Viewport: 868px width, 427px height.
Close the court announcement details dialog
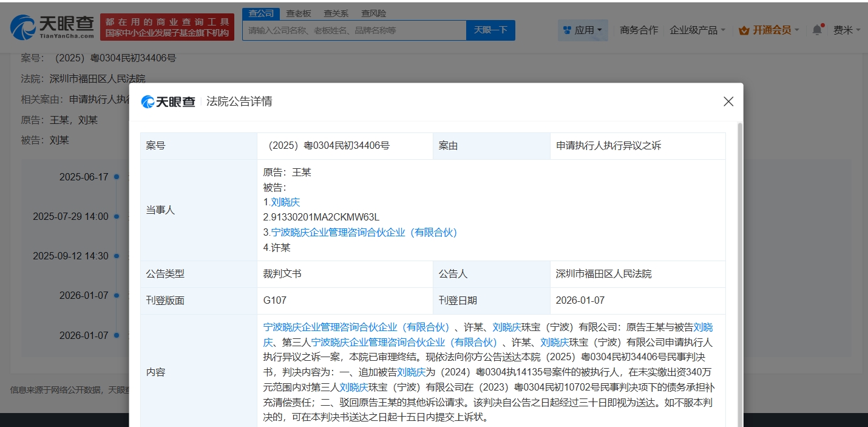(x=728, y=101)
